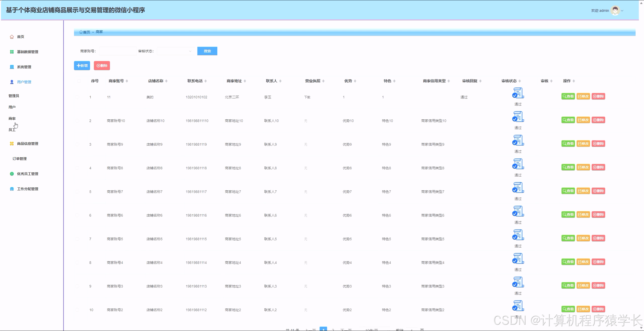Sort by 审核回复 column arrows
Image resolution: width=644 pixels, height=331 pixels.
[480, 81]
